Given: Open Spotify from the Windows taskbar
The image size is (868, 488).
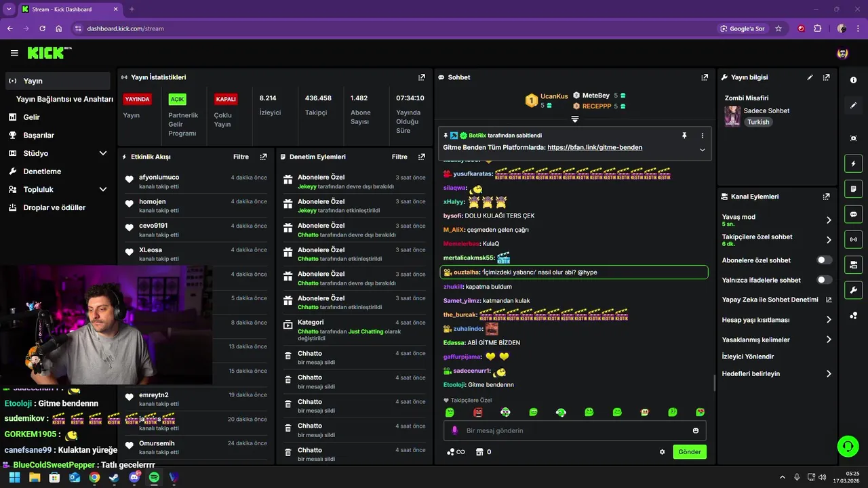Looking at the screenshot, I should pos(154,477).
